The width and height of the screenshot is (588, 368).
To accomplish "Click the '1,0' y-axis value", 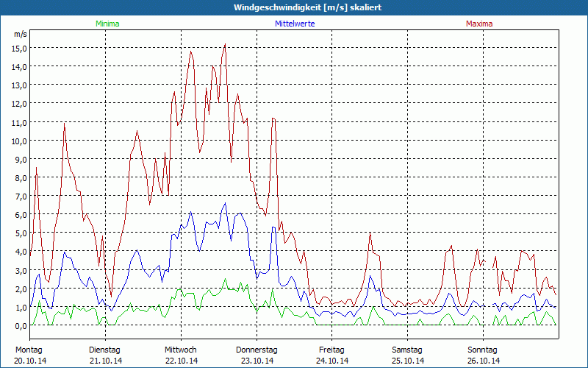I will [x=22, y=307].
